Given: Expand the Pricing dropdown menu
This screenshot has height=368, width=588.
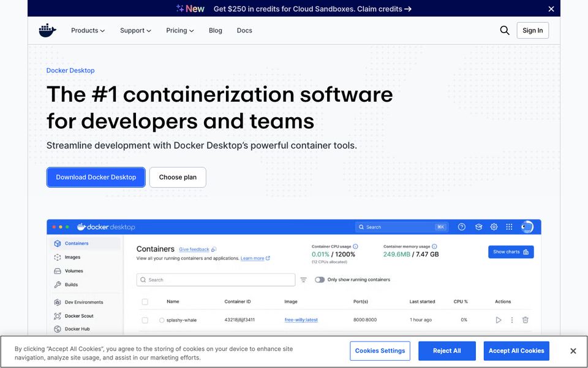Looking at the screenshot, I should pyautogui.click(x=180, y=31).
